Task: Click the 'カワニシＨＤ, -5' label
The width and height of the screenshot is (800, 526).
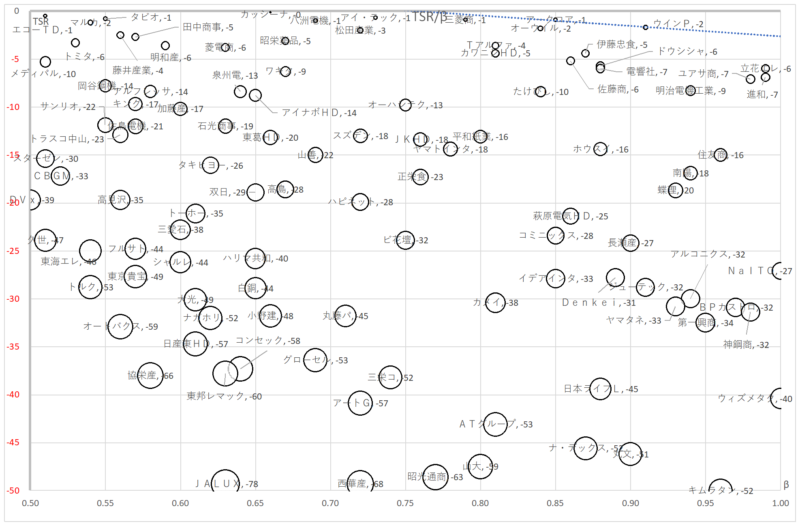Action: [495, 53]
